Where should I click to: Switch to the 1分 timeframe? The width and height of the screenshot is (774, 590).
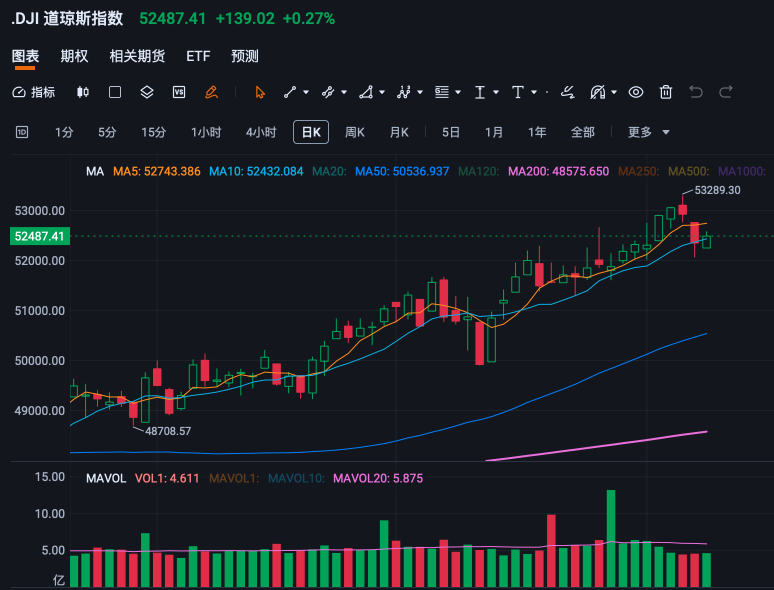pyautogui.click(x=64, y=132)
